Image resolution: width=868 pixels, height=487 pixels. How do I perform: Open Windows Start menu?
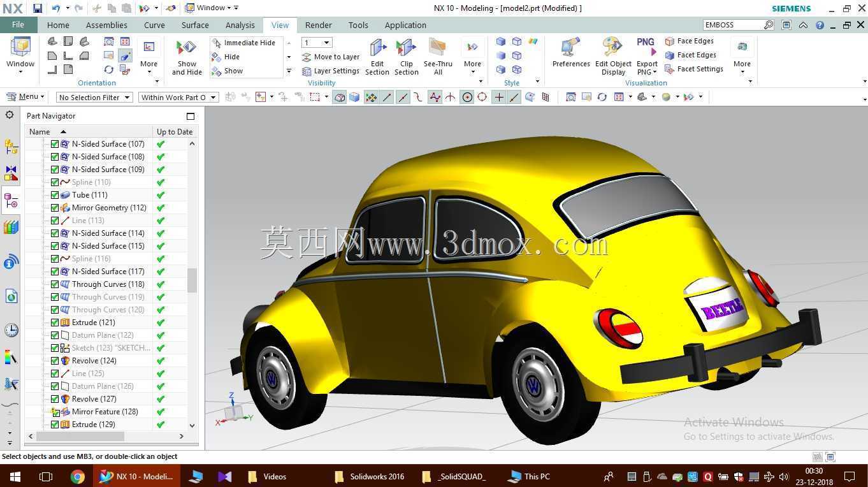point(15,476)
